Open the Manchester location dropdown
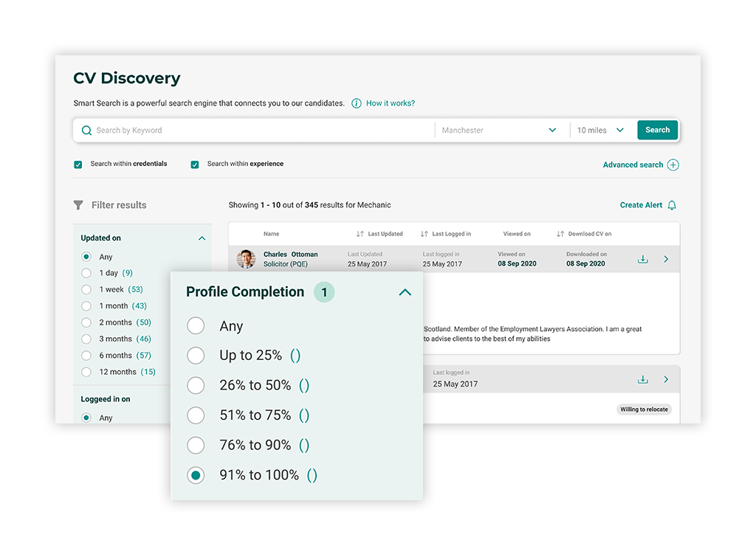 (499, 130)
